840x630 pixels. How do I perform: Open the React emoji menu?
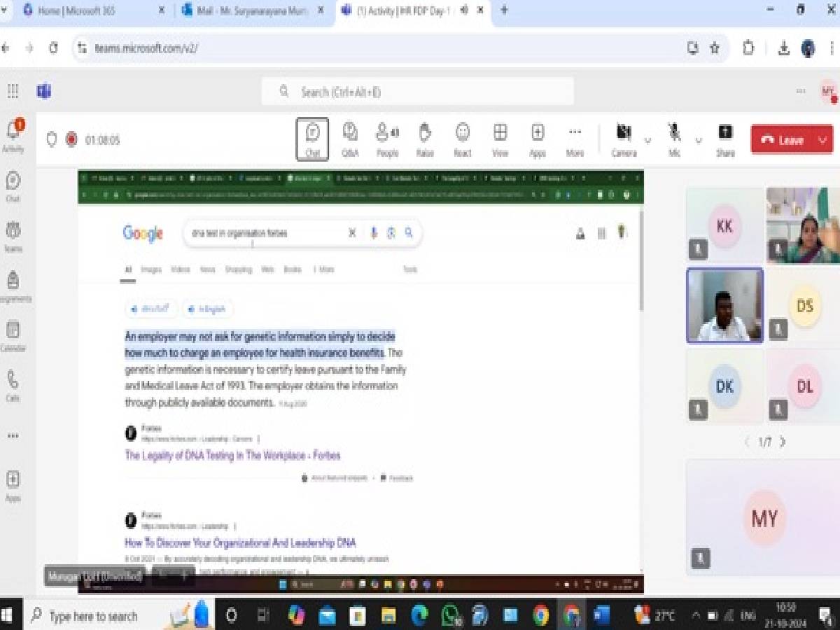point(462,139)
